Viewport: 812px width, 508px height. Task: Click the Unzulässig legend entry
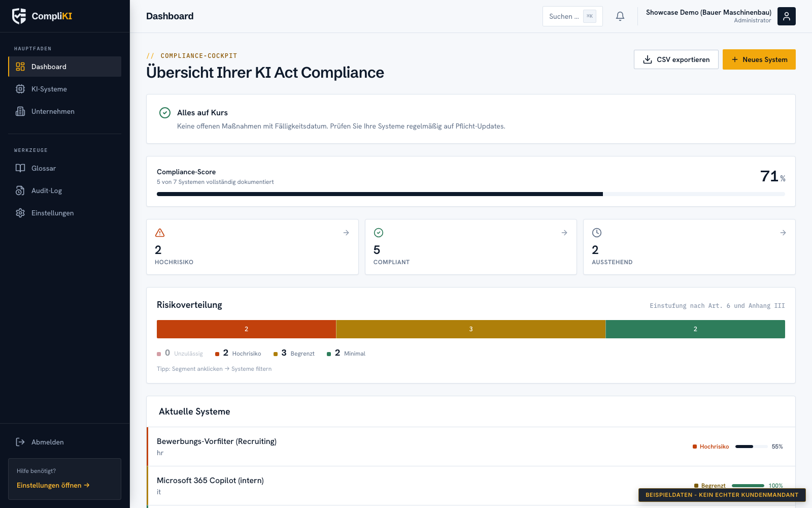point(180,353)
